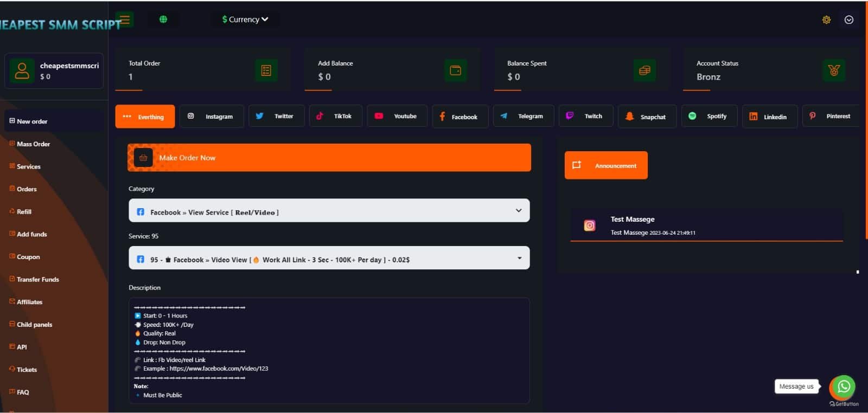Viewport: 868px width, 413px height.
Task: Open Tickets from sidebar
Action: pos(27,370)
